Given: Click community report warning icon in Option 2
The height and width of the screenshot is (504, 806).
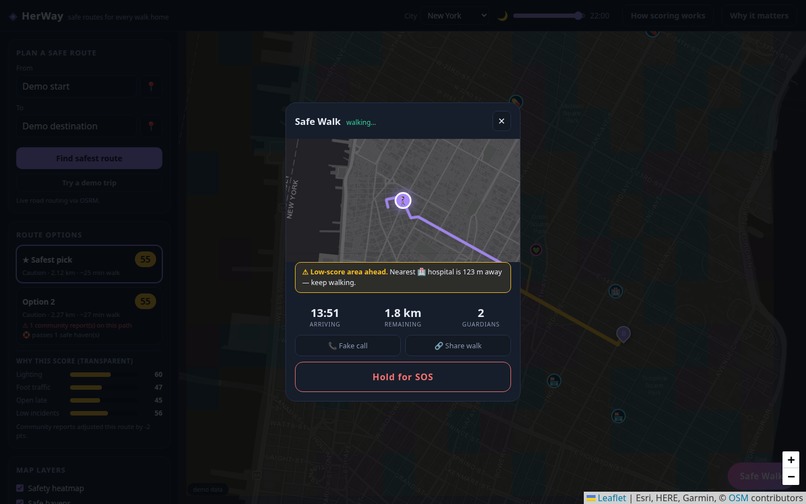Looking at the screenshot, I should click(x=26, y=326).
